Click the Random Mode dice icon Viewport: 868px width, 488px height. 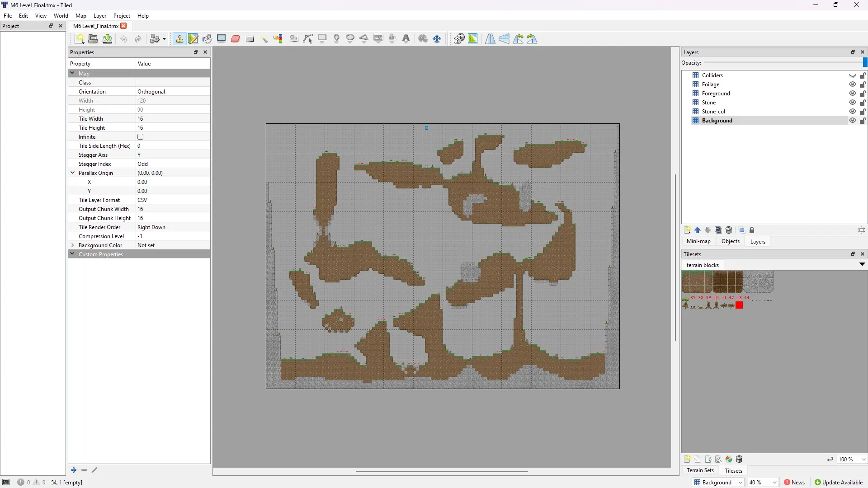(x=459, y=39)
